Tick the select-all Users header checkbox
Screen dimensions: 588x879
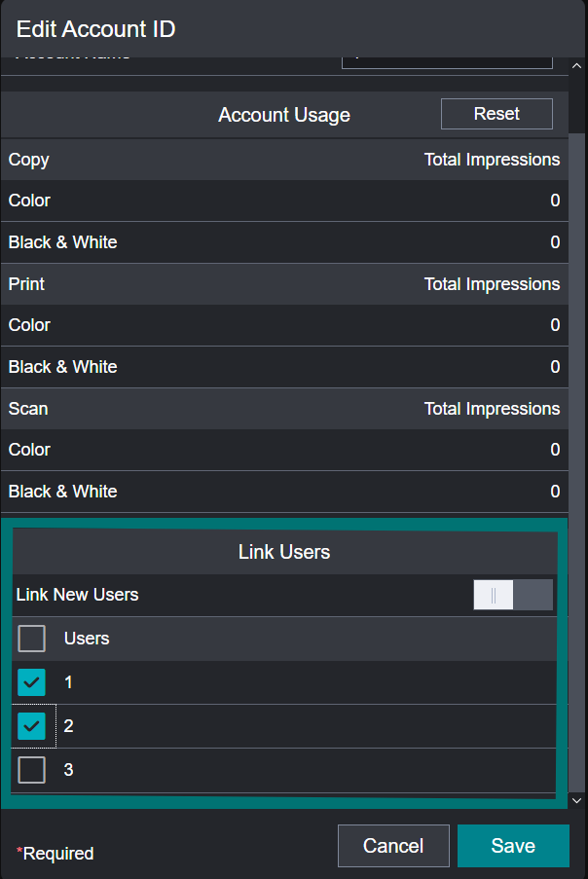tap(32, 639)
